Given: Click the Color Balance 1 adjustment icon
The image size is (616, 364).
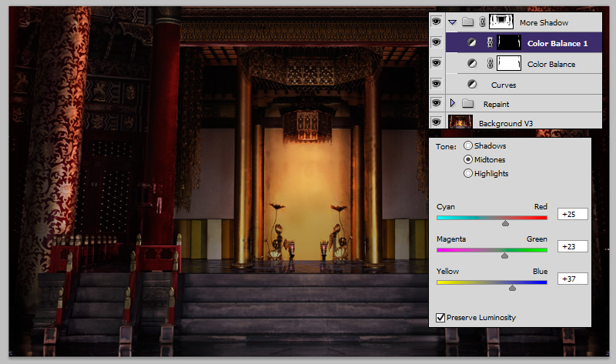Looking at the screenshot, I should click(x=472, y=42).
